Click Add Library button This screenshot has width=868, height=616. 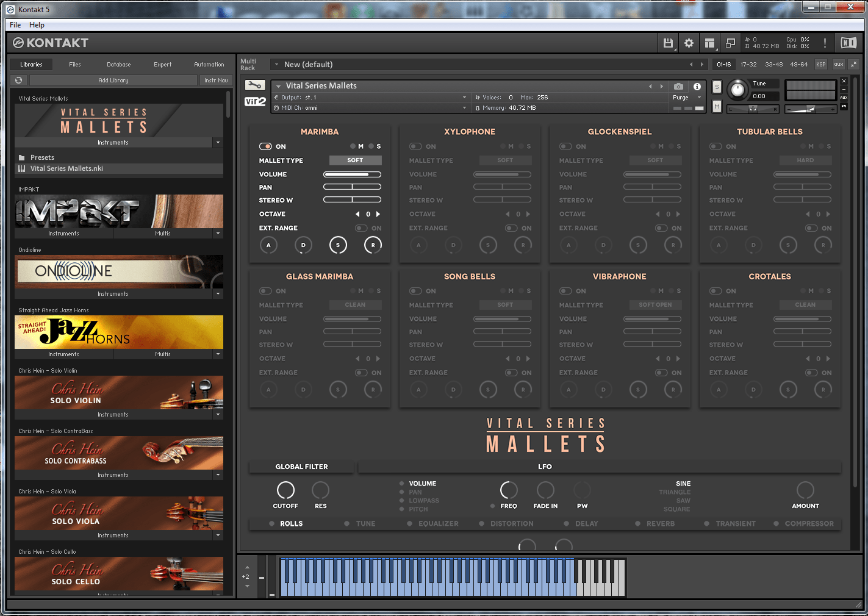tap(113, 80)
